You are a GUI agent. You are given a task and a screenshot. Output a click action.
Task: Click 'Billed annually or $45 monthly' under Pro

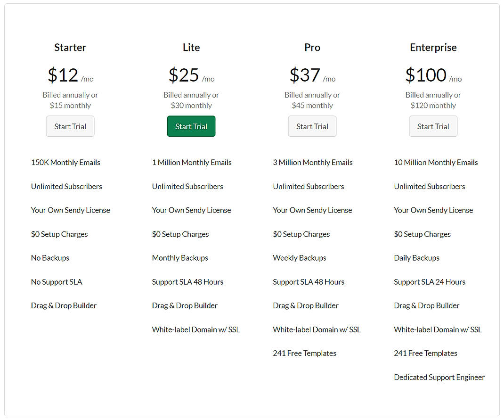312,100
